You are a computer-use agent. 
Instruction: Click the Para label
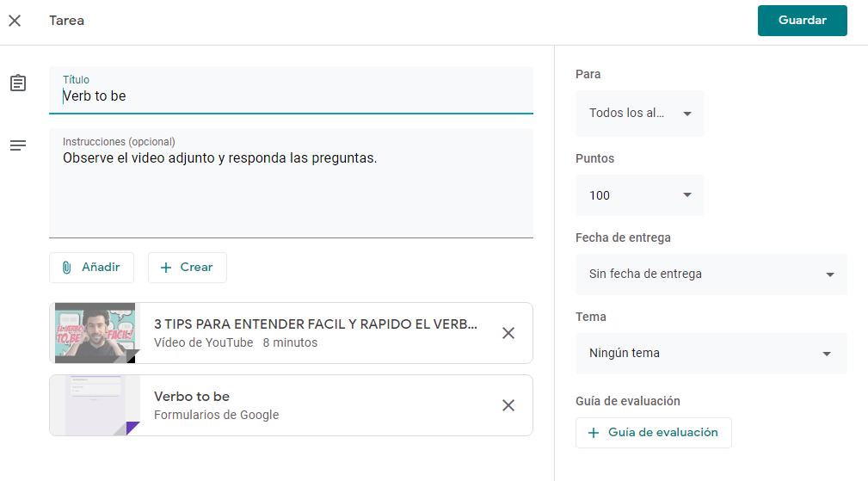[588, 74]
